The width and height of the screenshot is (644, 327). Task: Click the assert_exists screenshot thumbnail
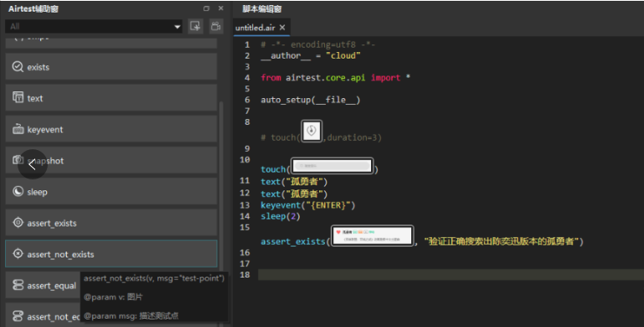point(372,236)
